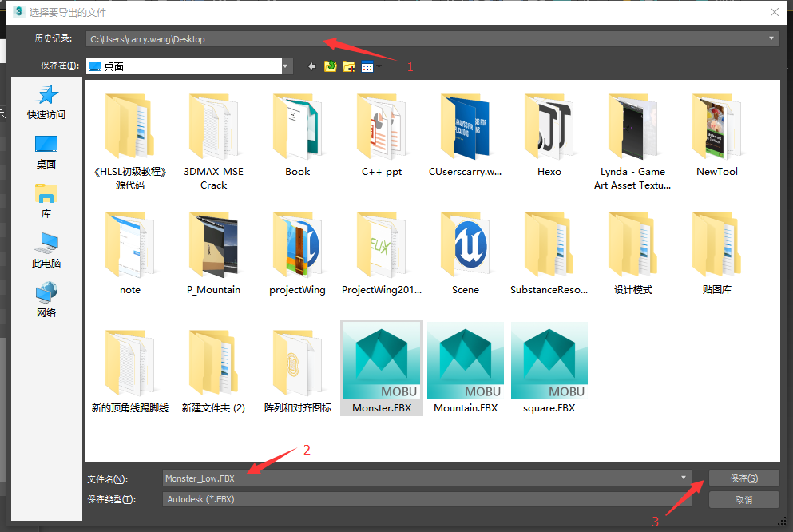
Task: Expand the history path dropdown
Action: [x=771, y=38]
